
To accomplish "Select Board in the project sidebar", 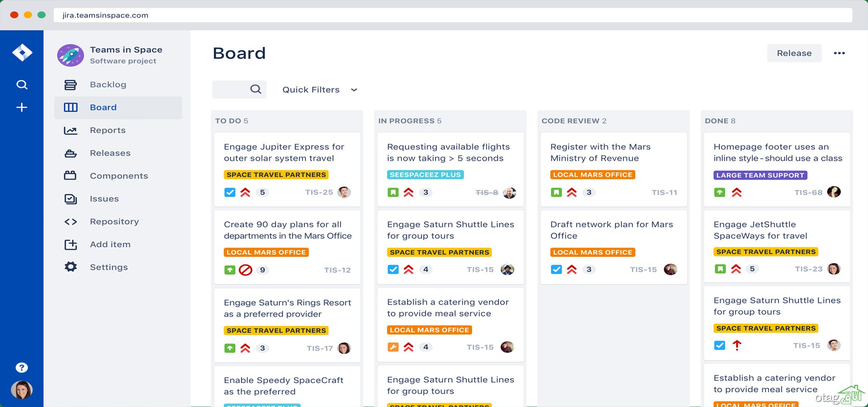I will (x=118, y=108).
